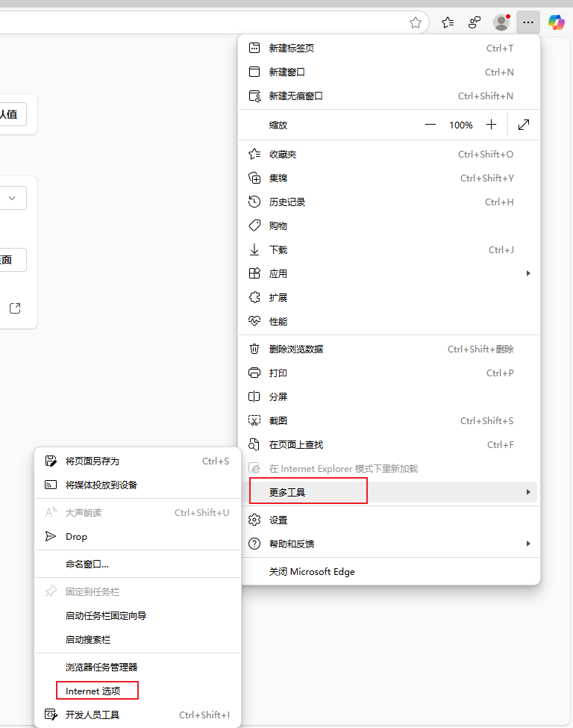This screenshot has height=728, width=573.
Task: Select 更多工具 menu label
Action: [287, 493]
